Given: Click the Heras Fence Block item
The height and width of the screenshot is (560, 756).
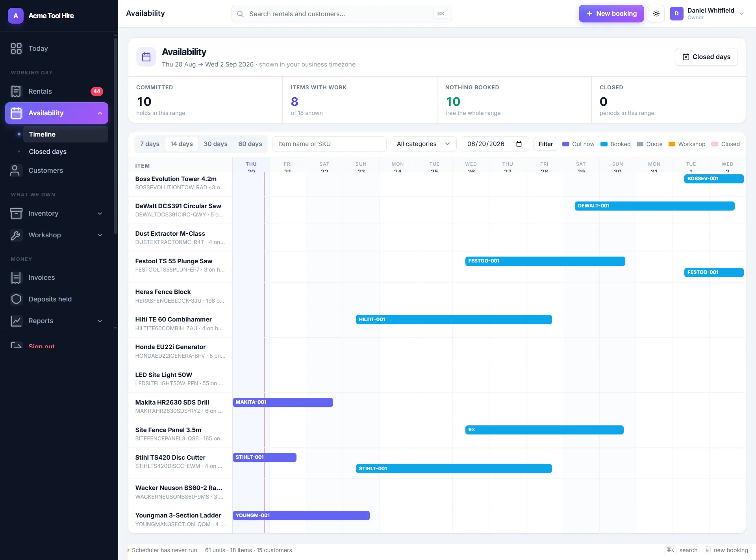Looking at the screenshot, I should pyautogui.click(x=163, y=292).
